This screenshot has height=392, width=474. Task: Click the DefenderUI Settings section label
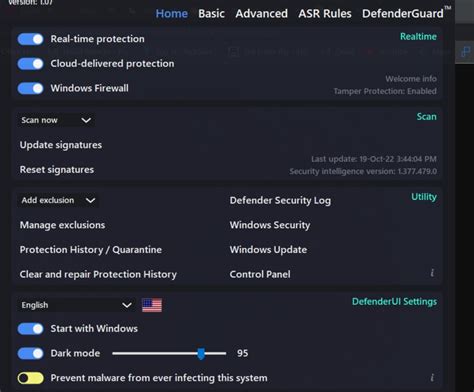coord(394,302)
